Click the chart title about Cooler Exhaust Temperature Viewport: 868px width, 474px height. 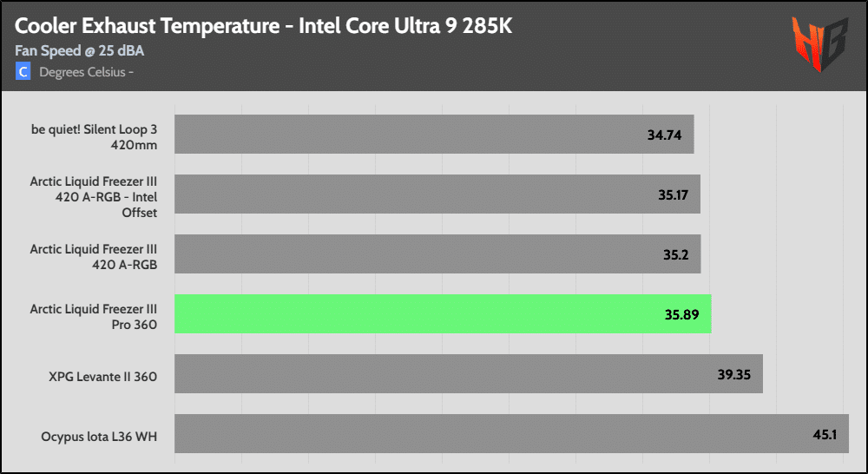pos(264,26)
